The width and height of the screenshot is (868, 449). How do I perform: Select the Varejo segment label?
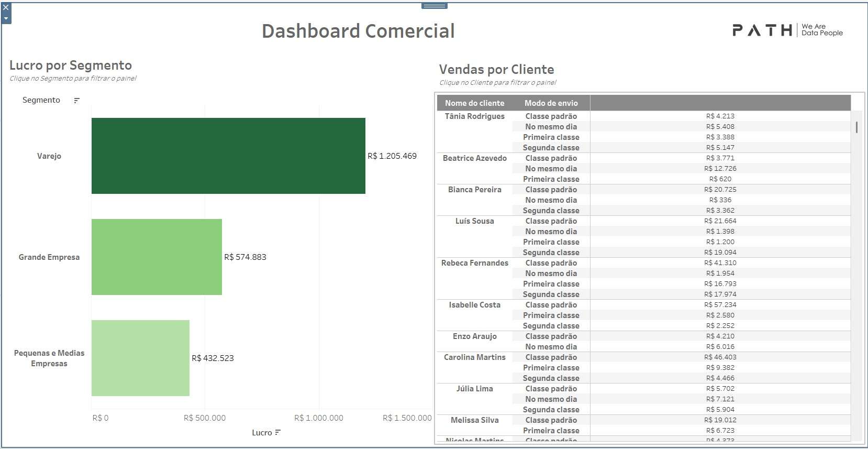point(49,156)
